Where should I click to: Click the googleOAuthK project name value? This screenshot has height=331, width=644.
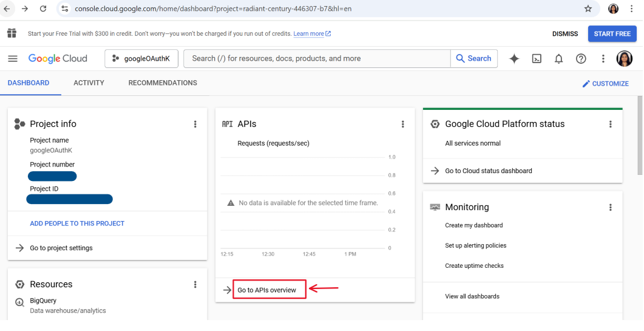(x=51, y=151)
